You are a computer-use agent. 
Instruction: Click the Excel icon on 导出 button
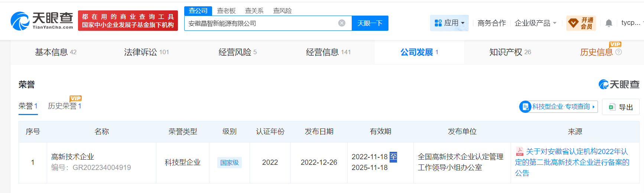[612, 107]
